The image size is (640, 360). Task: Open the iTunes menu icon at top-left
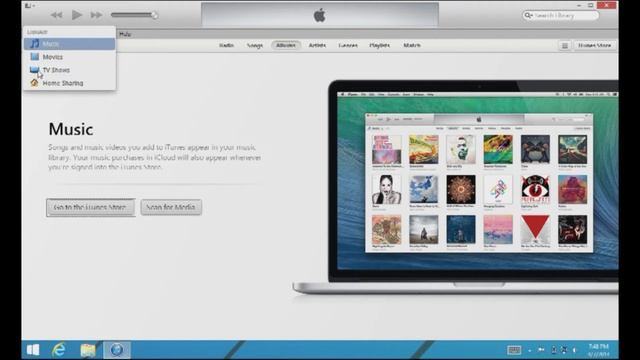29,5
